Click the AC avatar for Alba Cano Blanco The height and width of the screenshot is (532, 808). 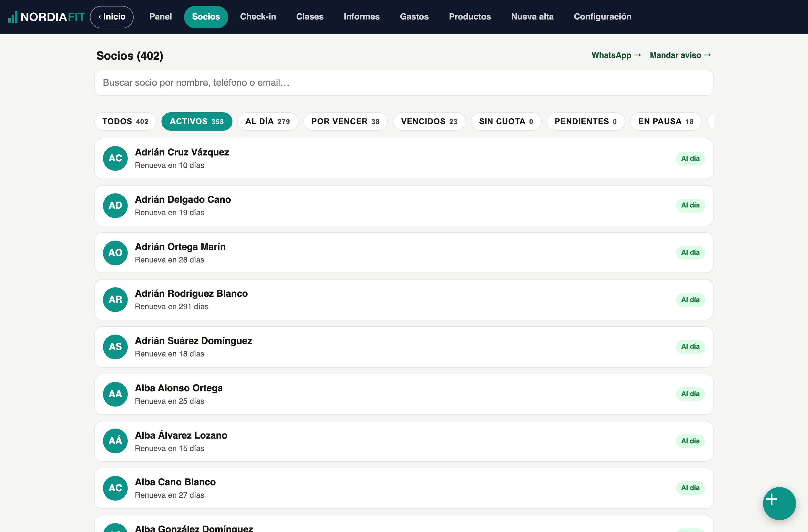115,488
